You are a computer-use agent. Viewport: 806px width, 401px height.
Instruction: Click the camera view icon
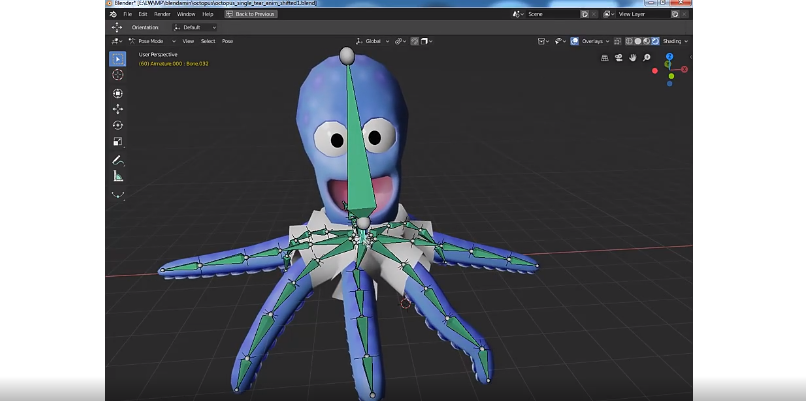coord(619,58)
